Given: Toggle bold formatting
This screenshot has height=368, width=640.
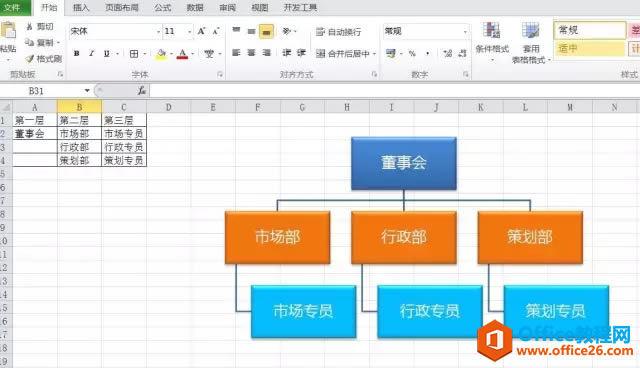Looking at the screenshot, I should click(76, 53).
